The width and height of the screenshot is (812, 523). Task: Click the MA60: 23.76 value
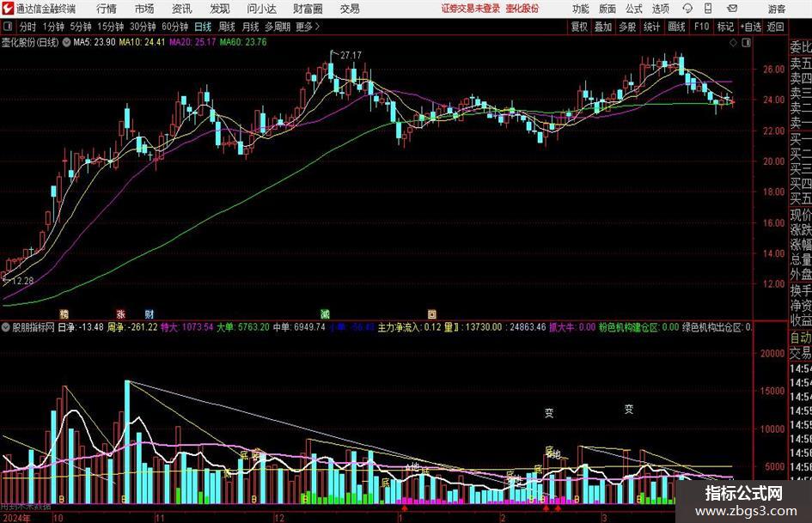pos(243,42)
